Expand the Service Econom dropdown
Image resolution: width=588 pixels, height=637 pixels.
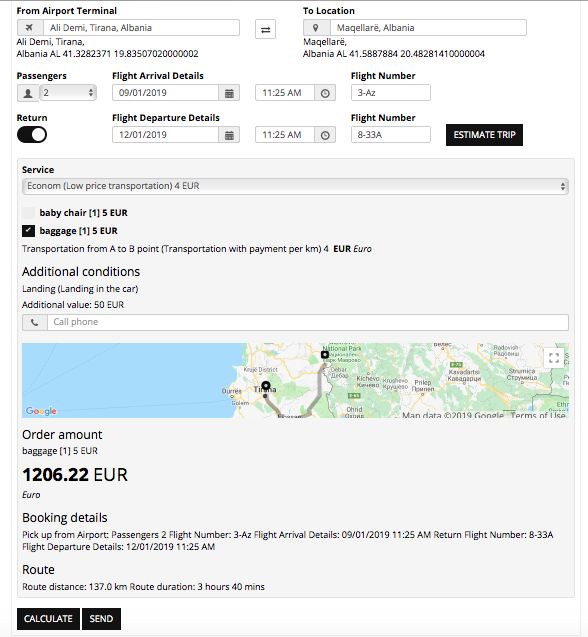tap(295, 186)
